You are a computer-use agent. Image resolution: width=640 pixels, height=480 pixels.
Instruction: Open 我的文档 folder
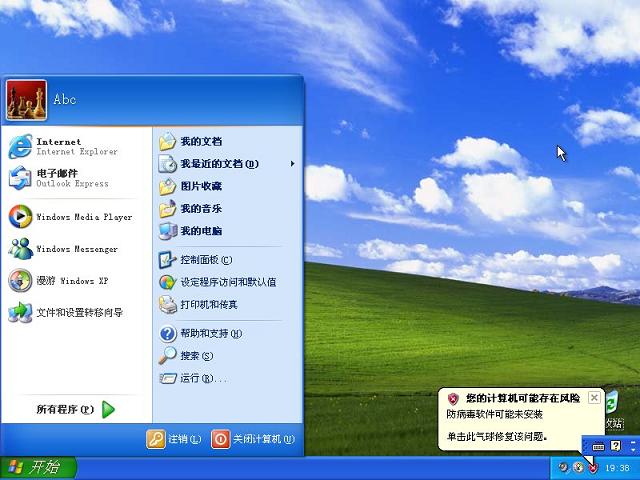pos(200,141)
